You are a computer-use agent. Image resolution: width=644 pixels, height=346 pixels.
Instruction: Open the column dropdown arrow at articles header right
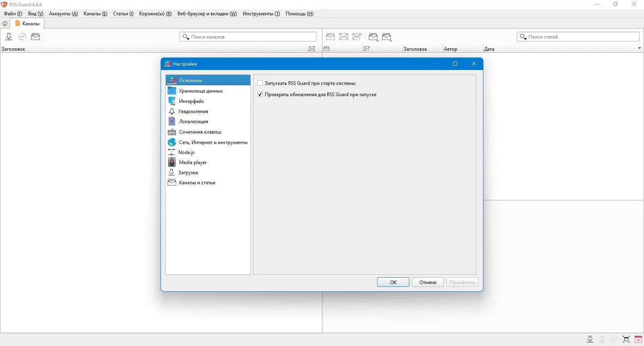click(640, 48)
